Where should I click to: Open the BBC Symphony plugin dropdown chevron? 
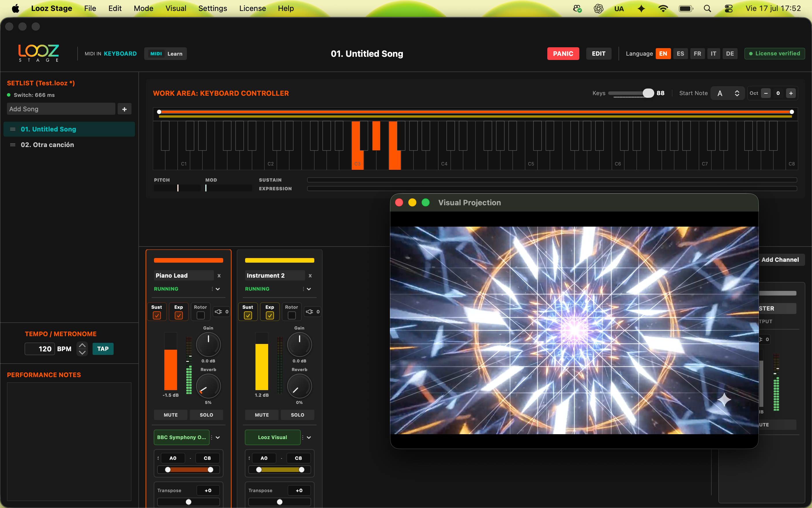click(218, 437)
